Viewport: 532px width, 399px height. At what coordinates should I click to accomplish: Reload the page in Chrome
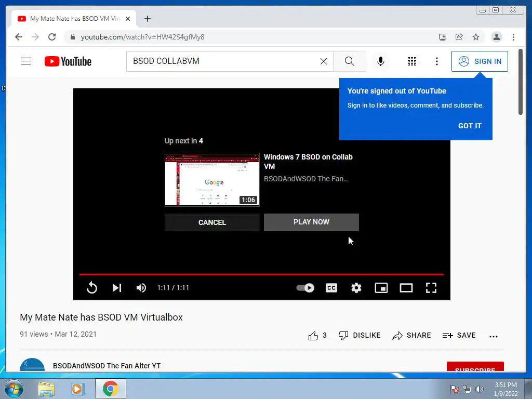[52, 37]
